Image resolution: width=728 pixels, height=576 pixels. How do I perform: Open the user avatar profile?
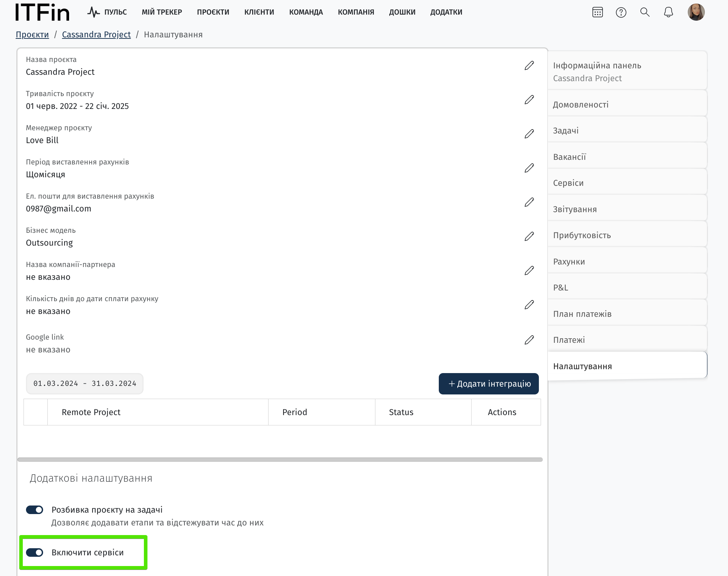pyautogui.click(x=696, y=12)
